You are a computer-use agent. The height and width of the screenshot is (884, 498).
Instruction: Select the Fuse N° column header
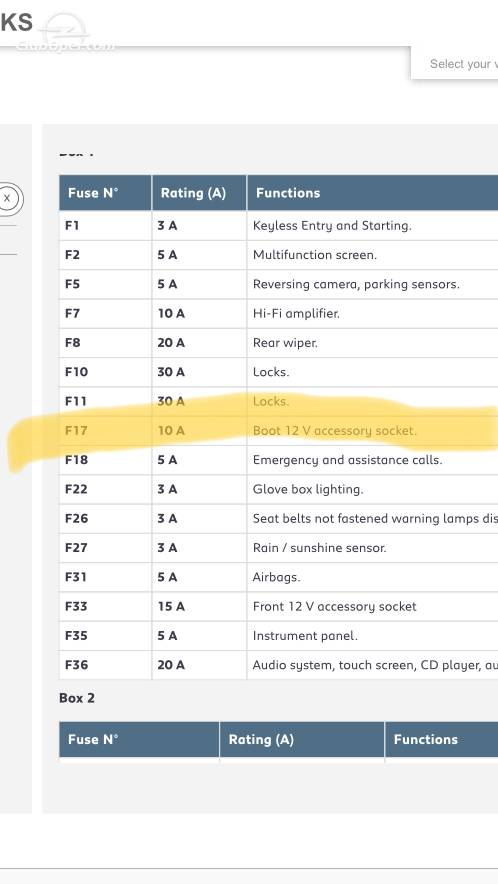(105, 193)
